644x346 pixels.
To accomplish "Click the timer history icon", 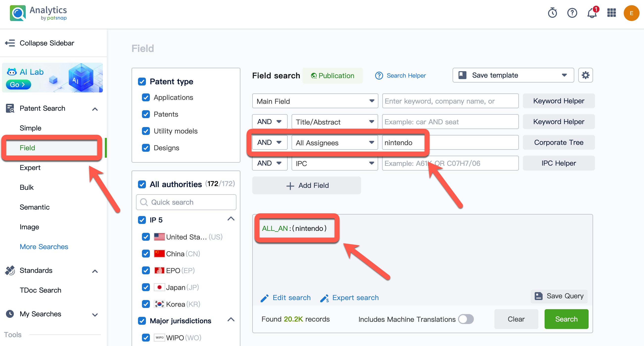I will [x=552, y=13].
